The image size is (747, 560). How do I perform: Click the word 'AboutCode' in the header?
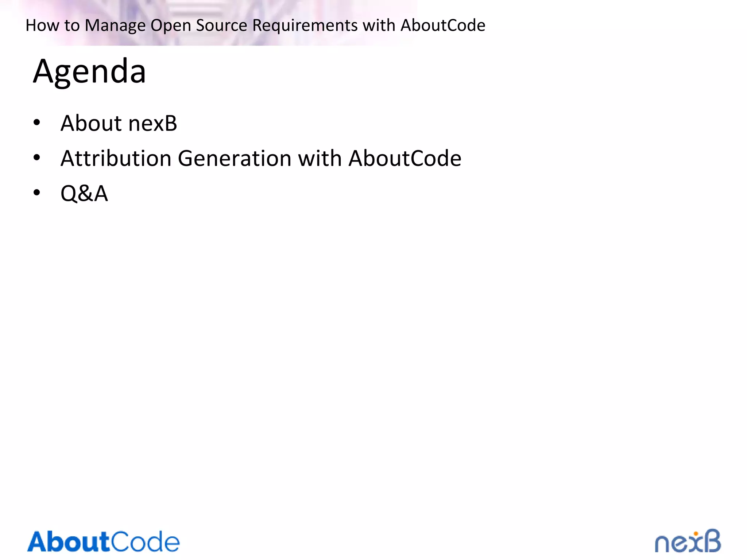pos(443,25)
